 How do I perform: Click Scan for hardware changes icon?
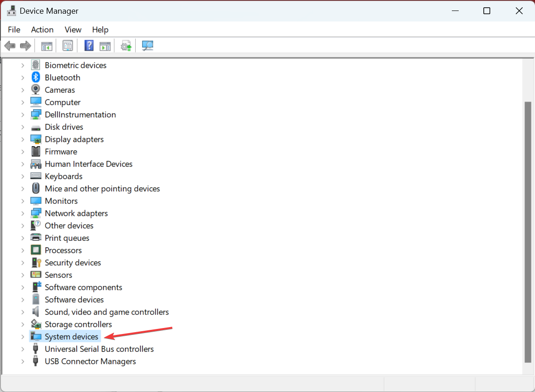[148, 46]
